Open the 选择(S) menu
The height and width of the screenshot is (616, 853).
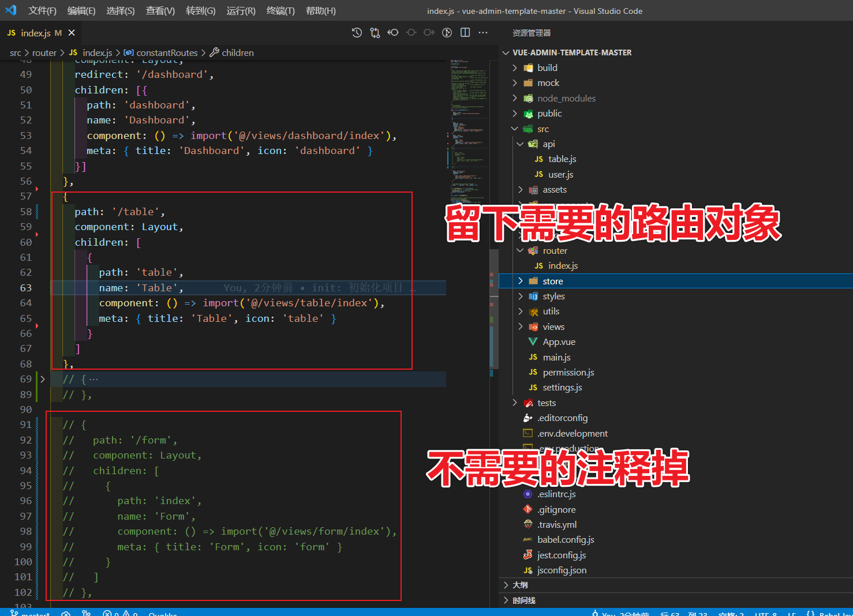121,11
